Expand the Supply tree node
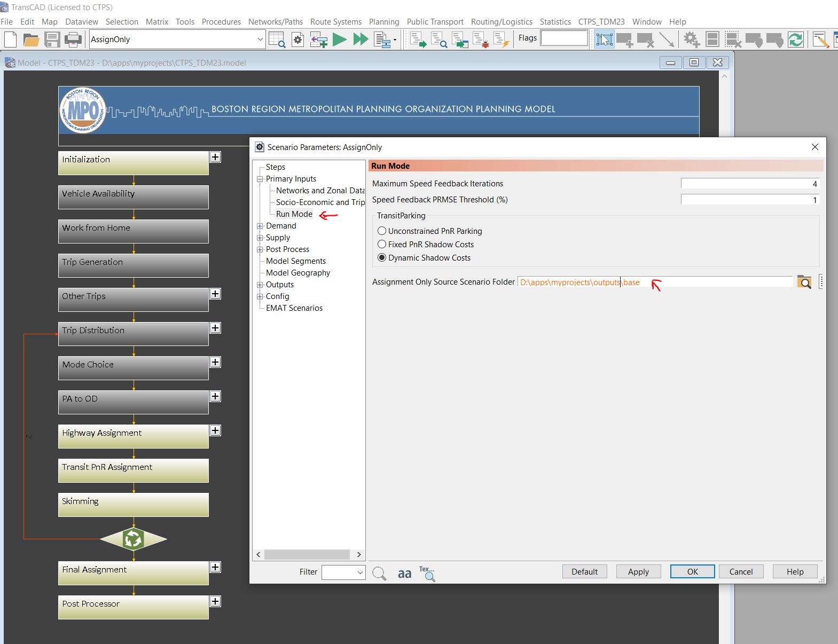The height and width of the screenshot is (644, 838). [260, 238]
